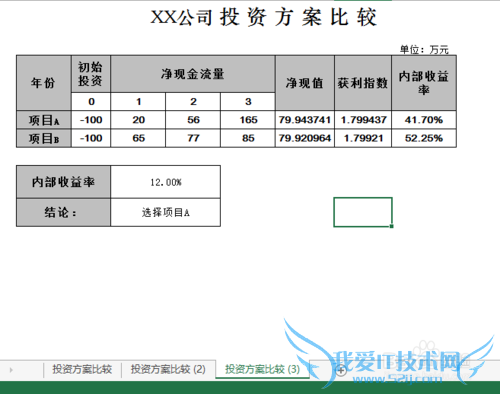Click the 12.00% rate cell
500x394 pixels.
tap(165, 182)
